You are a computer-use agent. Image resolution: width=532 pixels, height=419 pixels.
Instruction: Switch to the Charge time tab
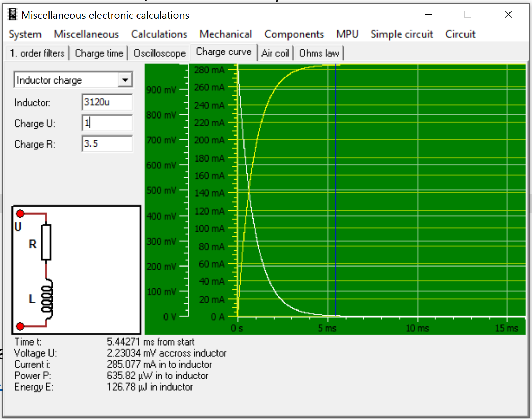click(x=99, y=53)
